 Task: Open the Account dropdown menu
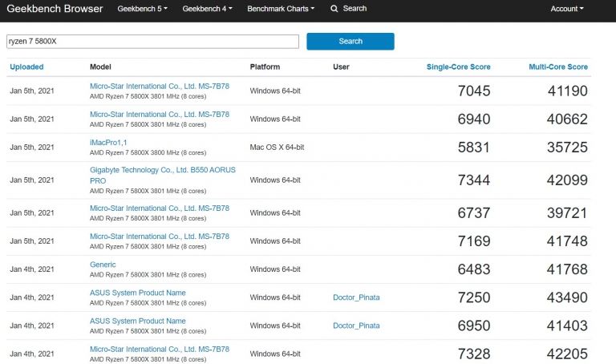[x=567, y=9]
